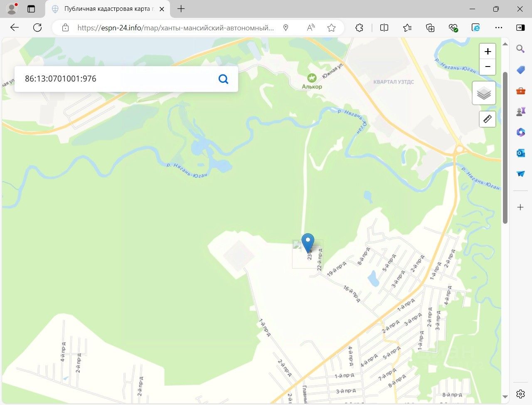This screenshot has width=532, height=405.
Task: Zoom out with the minus map button
Action: pyautogui.click(x=488, y=67)
